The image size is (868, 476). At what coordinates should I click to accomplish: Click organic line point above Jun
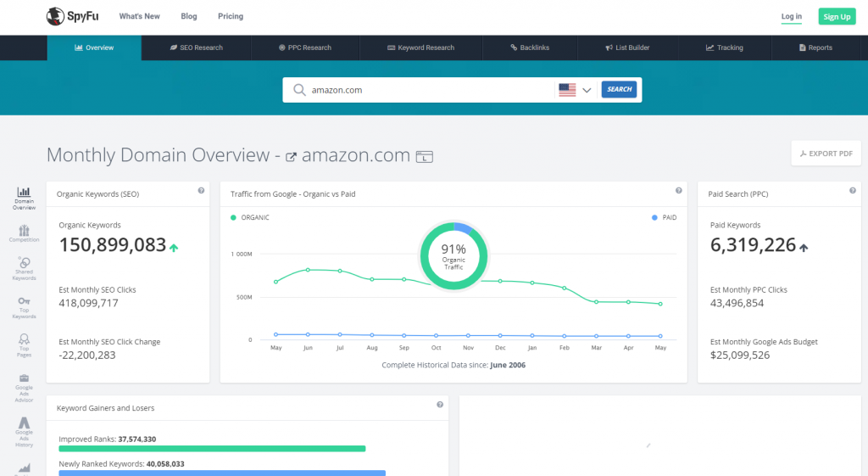click(308, 270)
